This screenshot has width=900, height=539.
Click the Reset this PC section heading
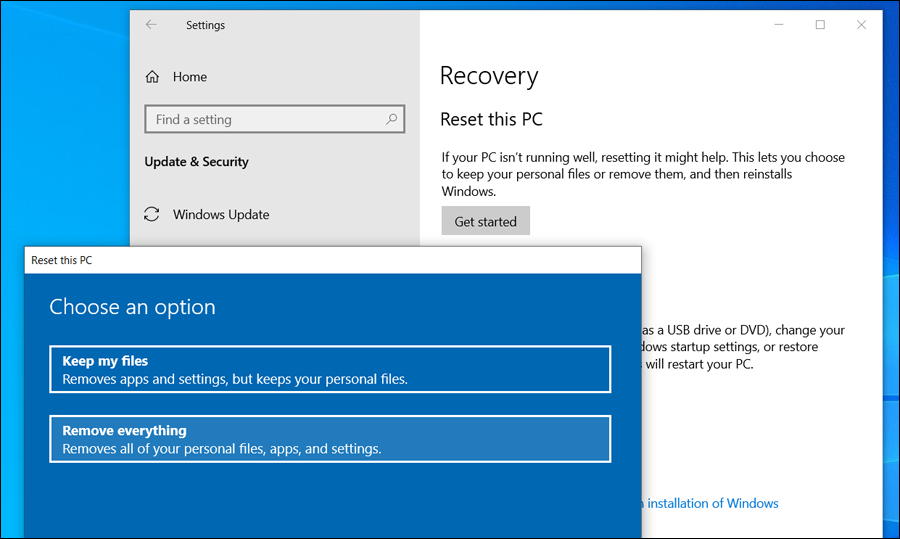click(492, 120)
